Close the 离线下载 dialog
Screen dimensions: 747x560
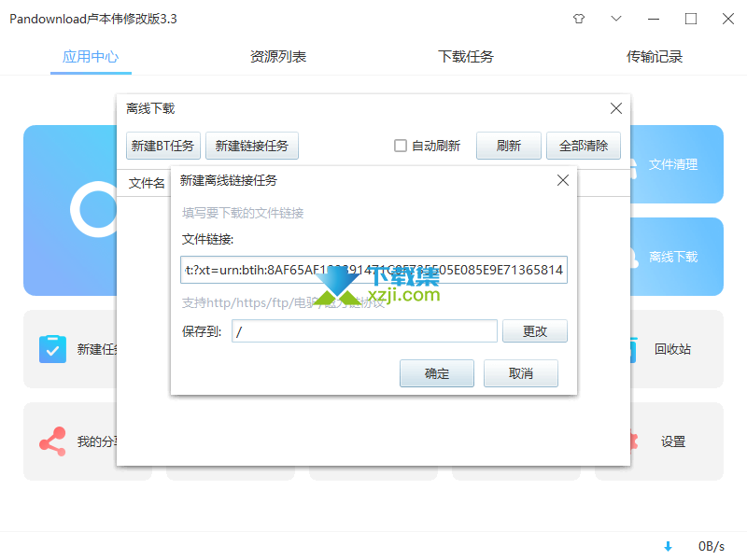click(x=616, y=108)
